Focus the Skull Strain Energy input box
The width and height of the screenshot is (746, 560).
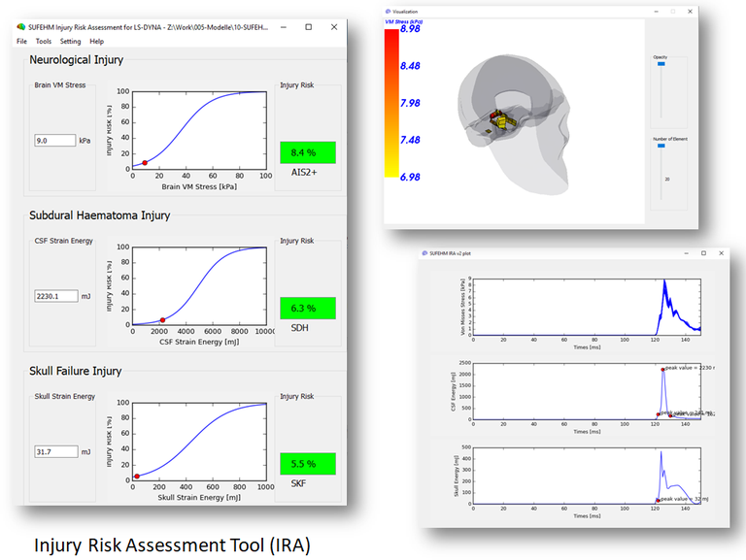point(55,451)
